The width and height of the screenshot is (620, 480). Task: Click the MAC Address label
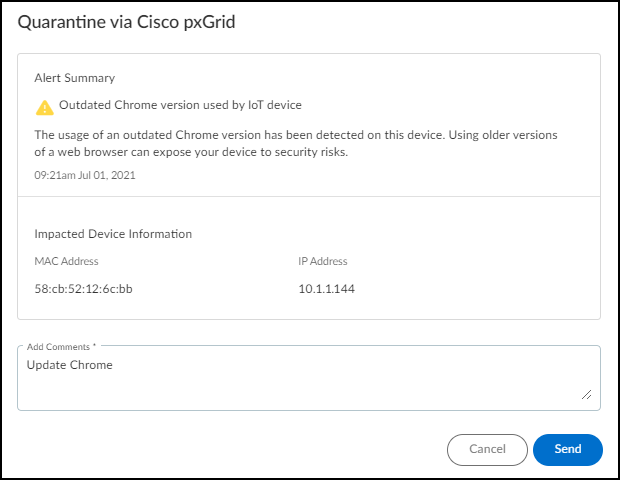66,261
